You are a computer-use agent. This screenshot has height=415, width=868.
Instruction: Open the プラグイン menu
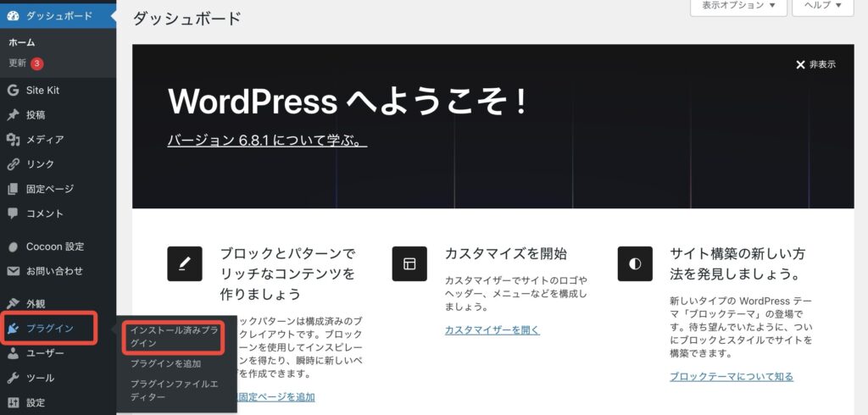pos(58,329)
